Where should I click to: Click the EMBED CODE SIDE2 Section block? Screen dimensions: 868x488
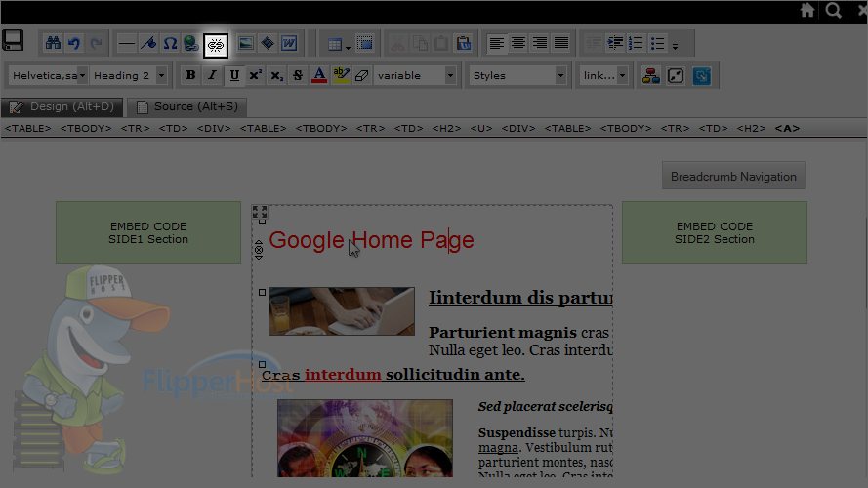pyautogui.click(x=715, y=232)
